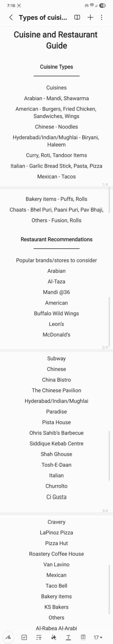
Task: Tap the back arrow in header
Action: 11,17
